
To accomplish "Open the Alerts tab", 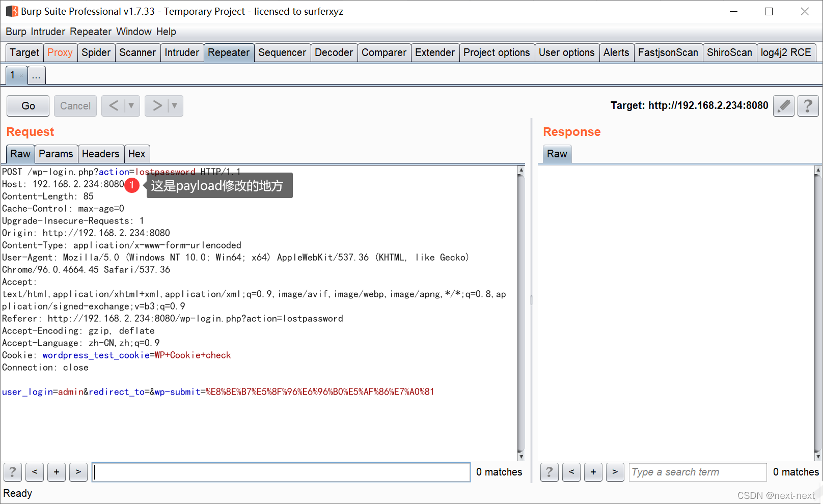I will pyautogui.click(x=616, y=52).
